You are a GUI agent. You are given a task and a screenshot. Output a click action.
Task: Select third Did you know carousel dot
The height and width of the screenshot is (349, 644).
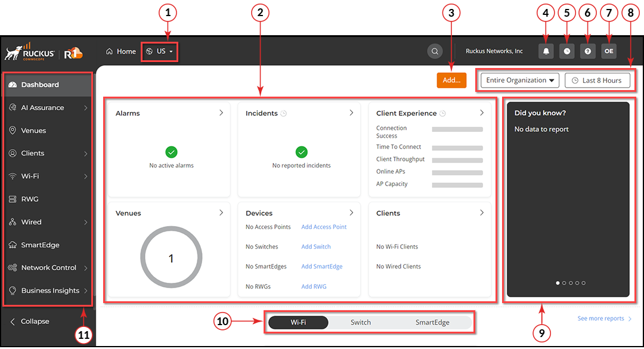pos(571,283)
